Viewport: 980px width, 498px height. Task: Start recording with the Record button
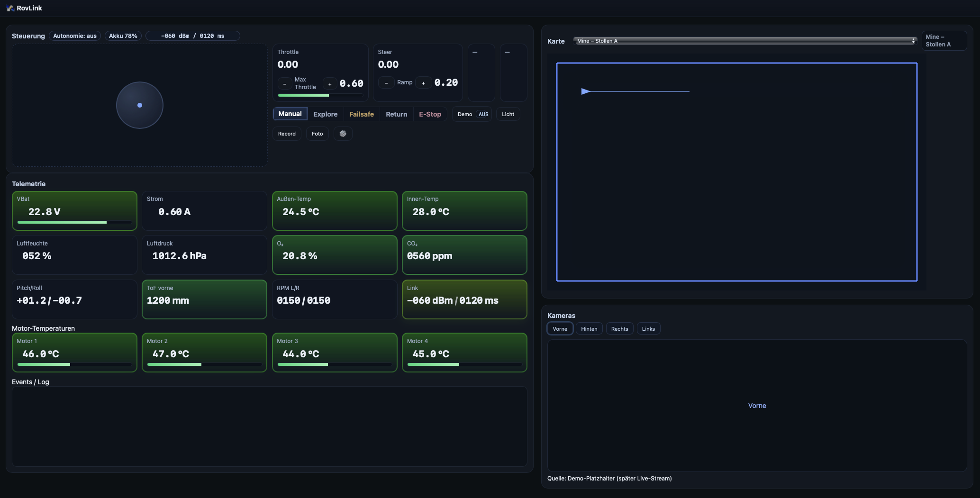click(287, 134)
